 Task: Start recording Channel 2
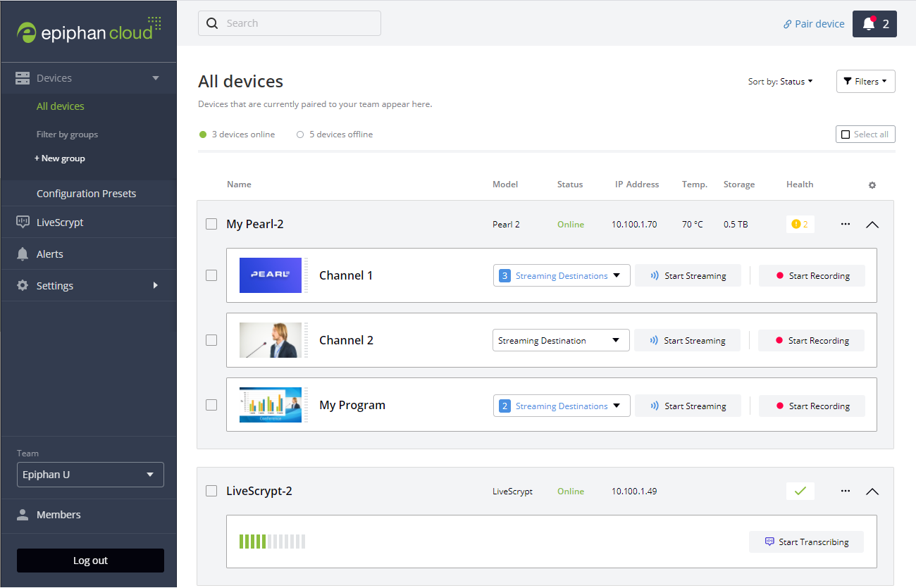tap(811, 341)
